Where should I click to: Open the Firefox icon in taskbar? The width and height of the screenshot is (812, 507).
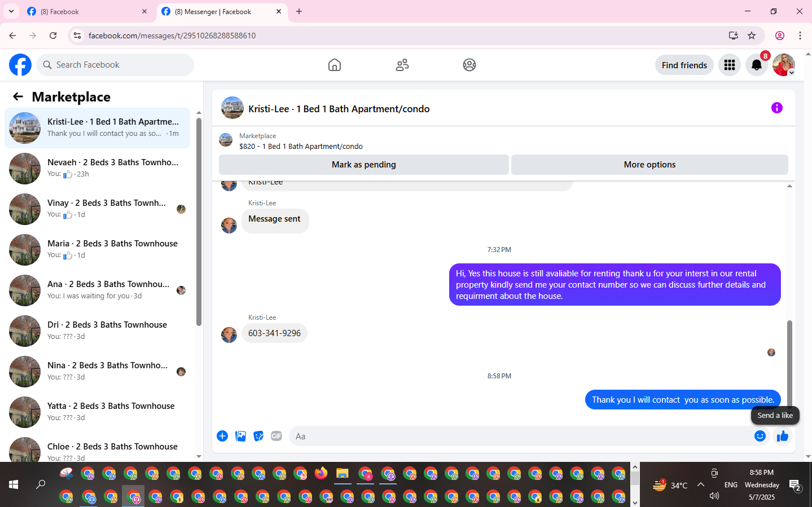321,473
